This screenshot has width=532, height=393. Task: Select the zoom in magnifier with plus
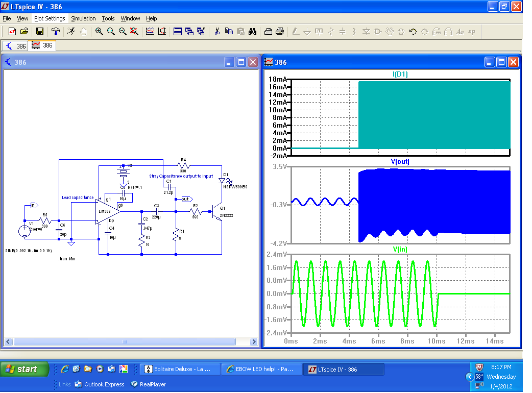click(99, 32)
